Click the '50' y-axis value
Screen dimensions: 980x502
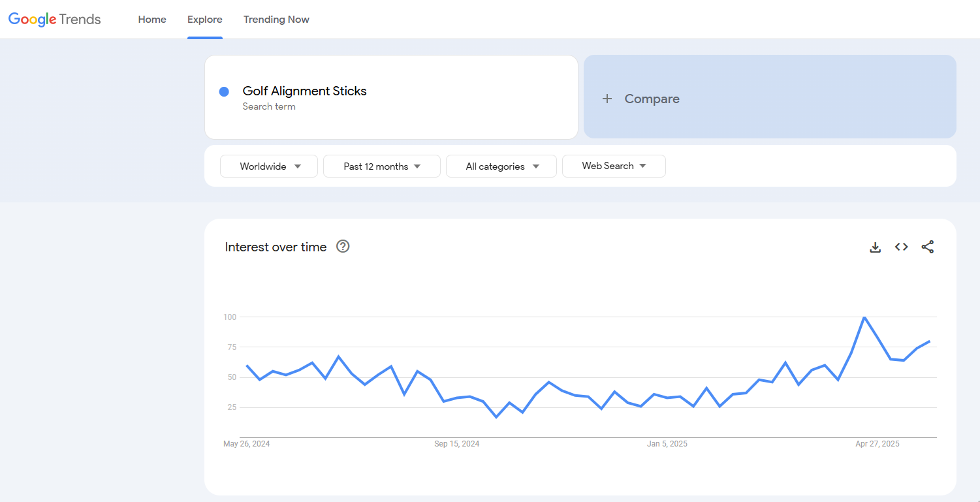coord(231,377)
